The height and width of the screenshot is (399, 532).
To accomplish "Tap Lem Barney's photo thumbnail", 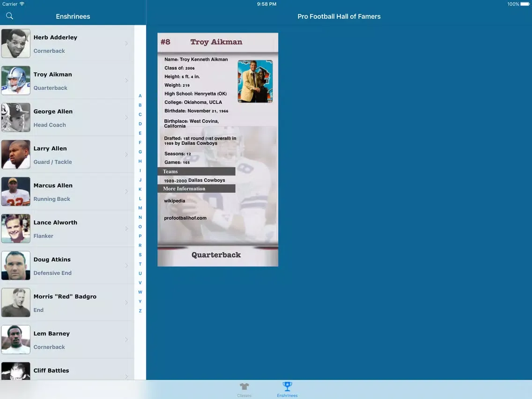I will (x=15, y=339).
